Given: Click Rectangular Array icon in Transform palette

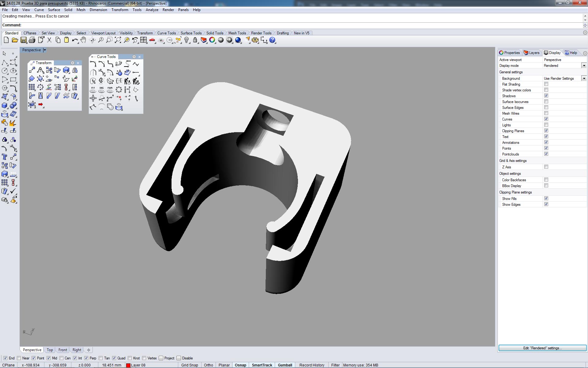Looking at the screenshot, I should [x=32, y=87].
